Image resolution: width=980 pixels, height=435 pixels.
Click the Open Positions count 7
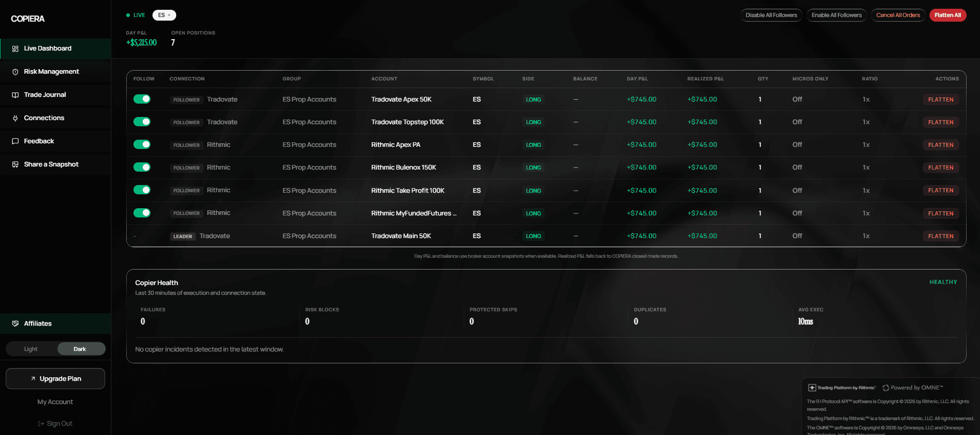click(173, 43)
